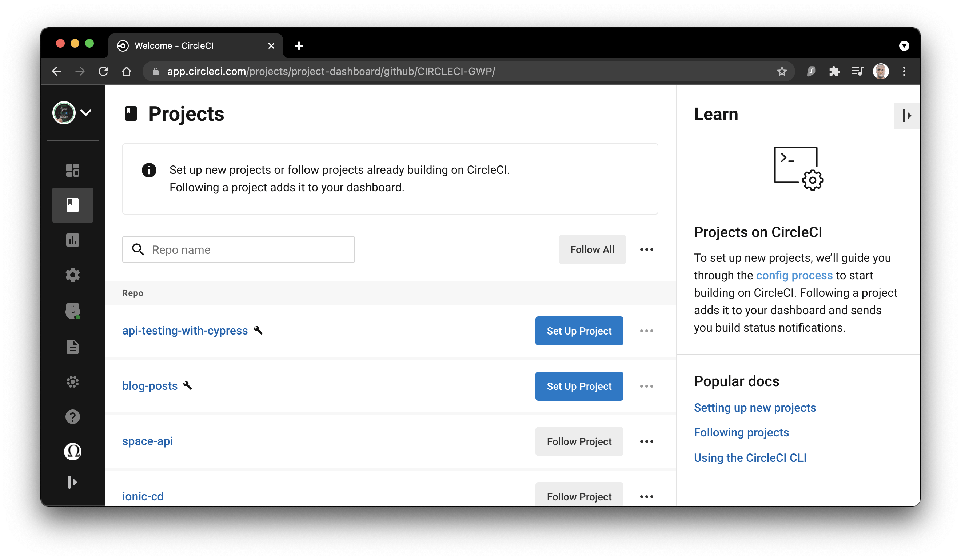961x560 pixels.
Task: Open the Docs document icon in sidebar
Action: (x=72, y=347)
